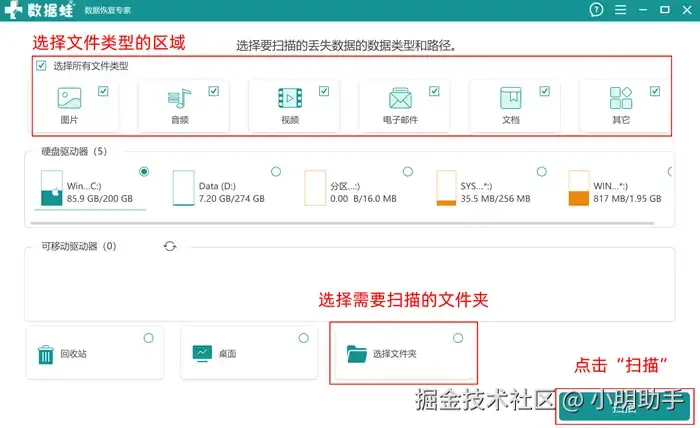Click the Win C: drive icon
700x428 pixels.
point(51,188)
